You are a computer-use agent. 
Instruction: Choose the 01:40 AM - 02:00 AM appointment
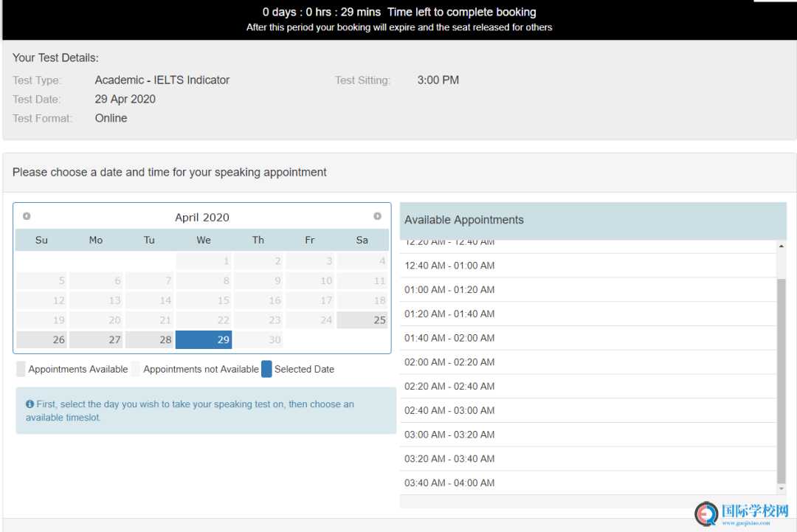[588, 338]
